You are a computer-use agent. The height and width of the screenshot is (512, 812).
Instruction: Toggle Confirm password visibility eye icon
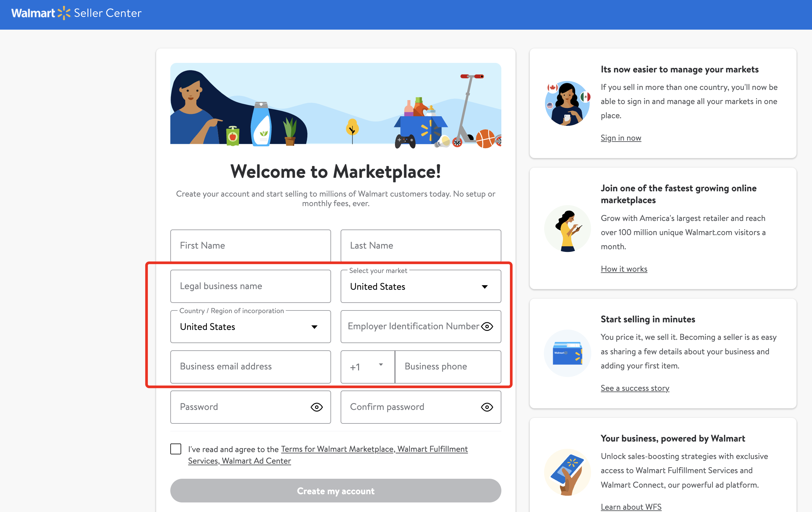[x=487, y=407]
